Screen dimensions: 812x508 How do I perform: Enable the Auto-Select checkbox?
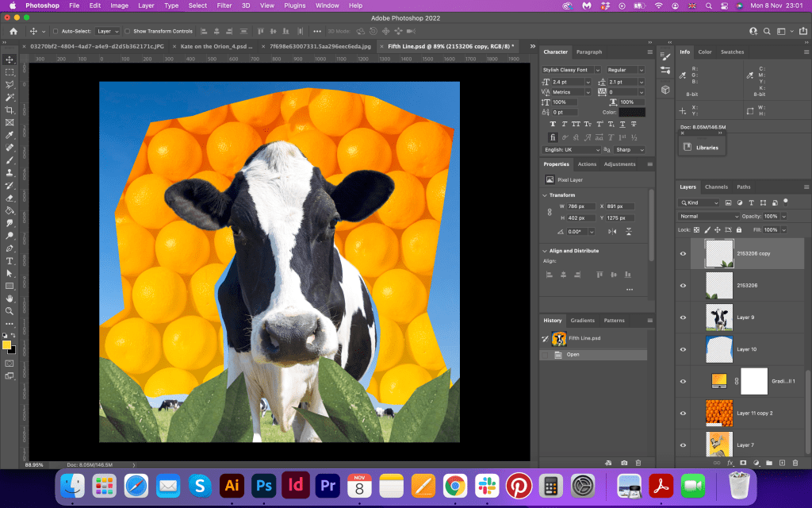(x=55, y=31)
